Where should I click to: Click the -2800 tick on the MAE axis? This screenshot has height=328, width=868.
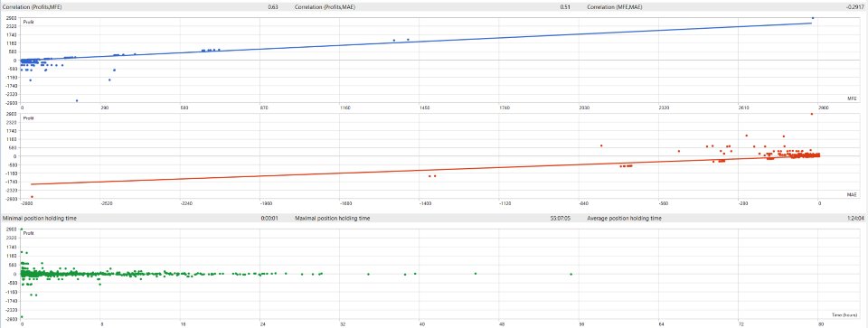(x=27, y=203)
